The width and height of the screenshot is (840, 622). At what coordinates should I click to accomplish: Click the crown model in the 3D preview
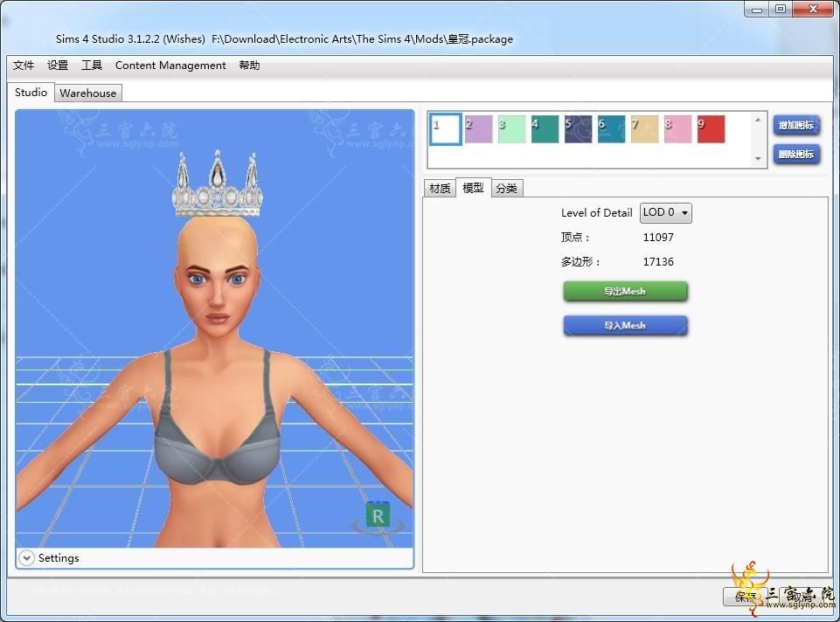[218, 185]
